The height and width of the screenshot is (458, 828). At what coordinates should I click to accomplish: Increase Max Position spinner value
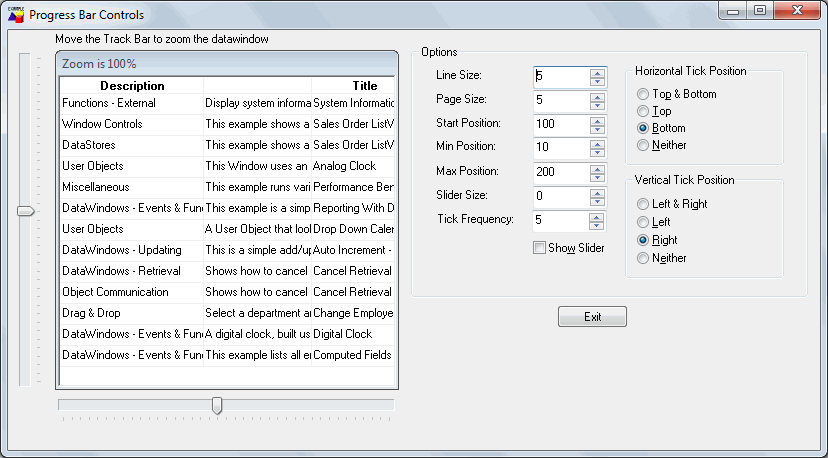(x=598, y=167)
